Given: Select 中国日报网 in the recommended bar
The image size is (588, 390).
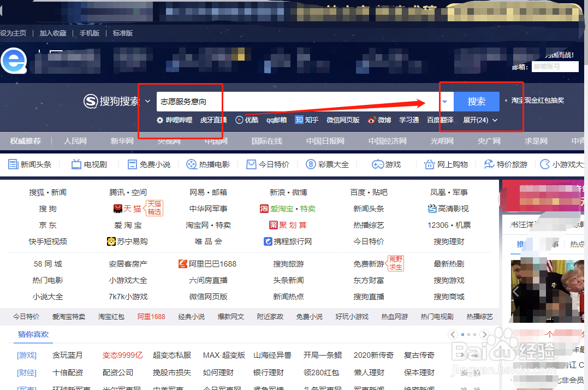Looking at the screenshot, I should (325, 141).
